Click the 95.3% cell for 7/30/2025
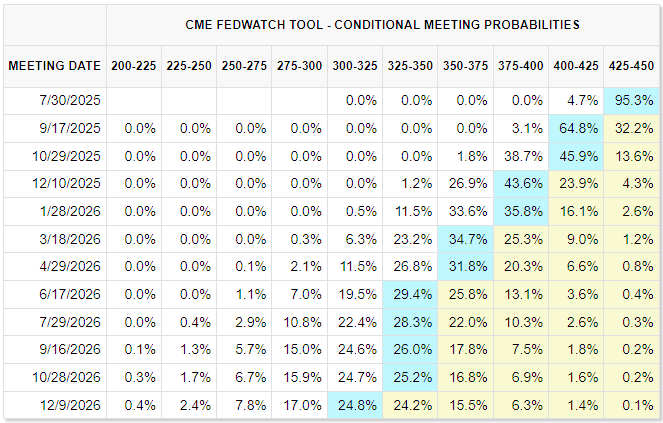The image size is (663, 423). (x=629, y=100)
